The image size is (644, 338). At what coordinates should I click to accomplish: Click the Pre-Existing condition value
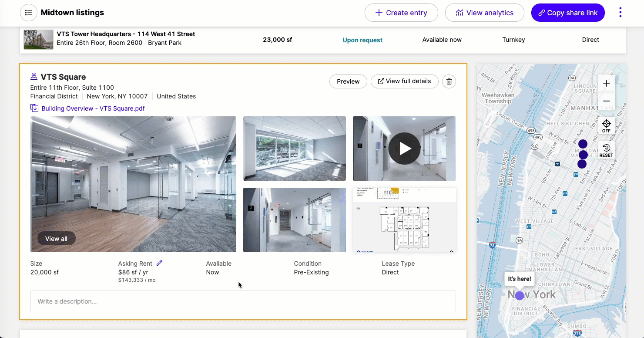click(x=312, y=272)
